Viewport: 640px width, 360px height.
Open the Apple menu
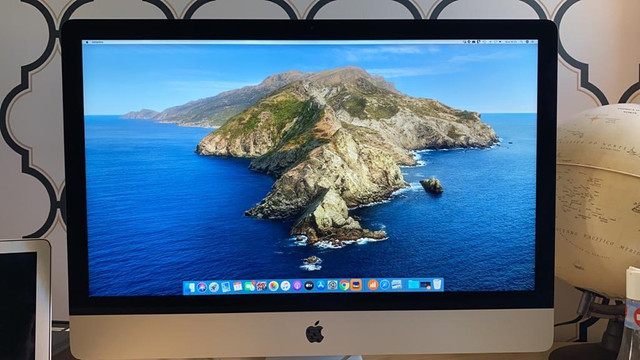pos(87,42)
